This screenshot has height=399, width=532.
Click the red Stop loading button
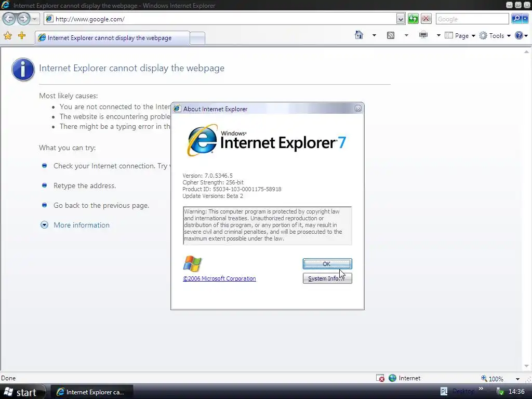pos(426,19)
